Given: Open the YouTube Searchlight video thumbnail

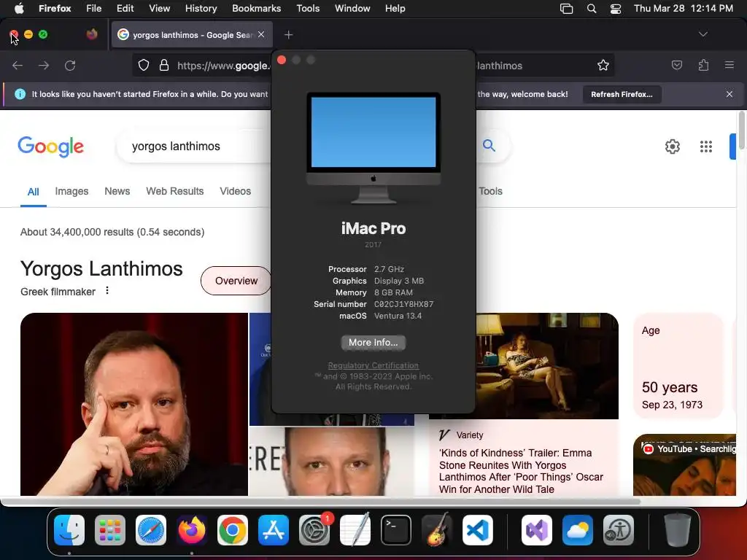Looking at the screenshot, I should [684, 464].
